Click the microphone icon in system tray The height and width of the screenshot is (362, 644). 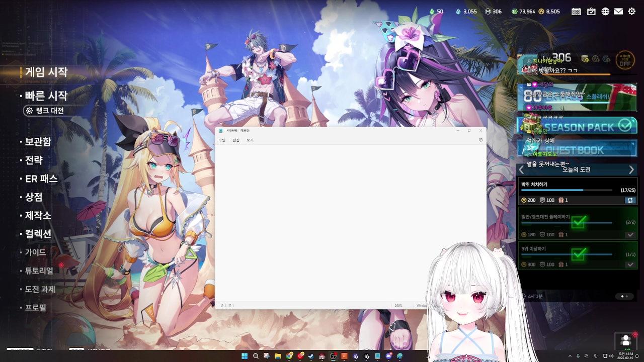(578, 356)
